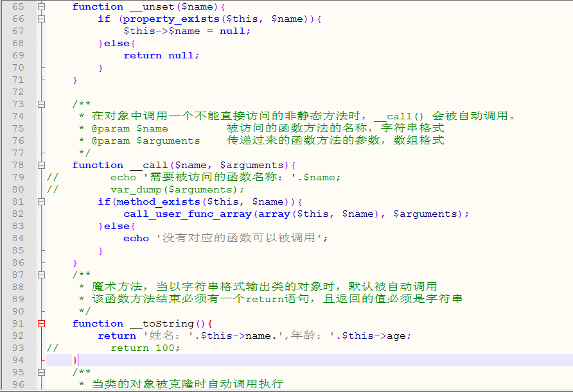Click the __toString function name
The width and height of the screenshot is (573, 392).
(161, 324)
